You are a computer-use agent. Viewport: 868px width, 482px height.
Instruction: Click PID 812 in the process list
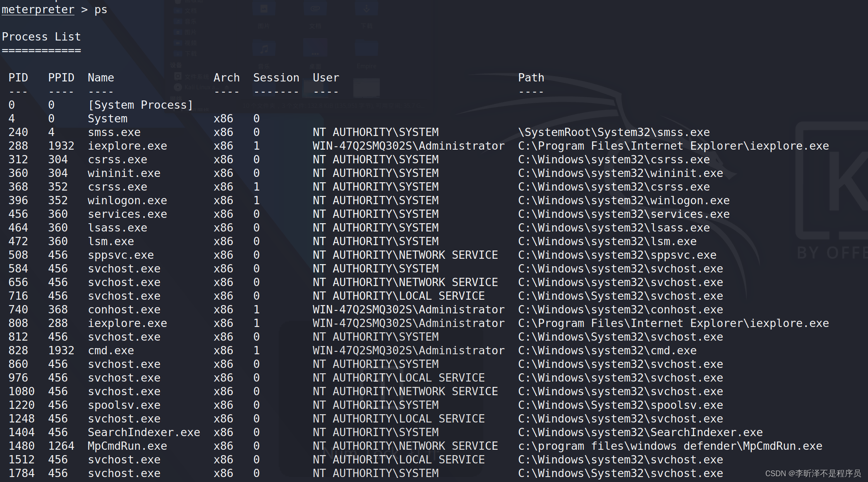pos(18,337)
